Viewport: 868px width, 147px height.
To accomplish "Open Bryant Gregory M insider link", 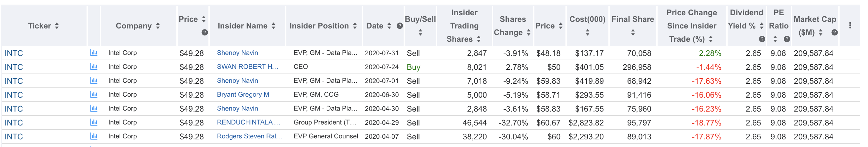I will pos(243,95).
